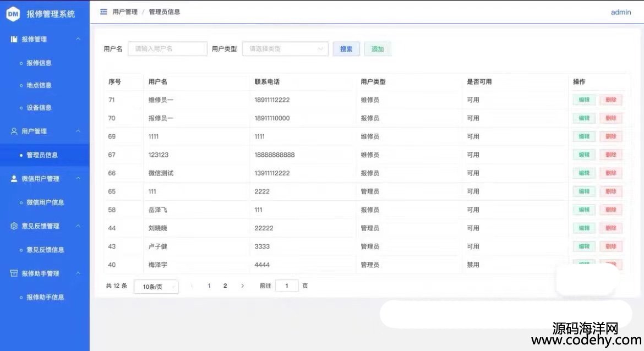Go to page 2

225,286
